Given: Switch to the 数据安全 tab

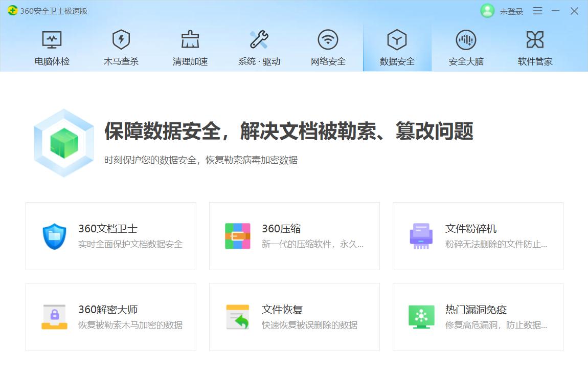Looking at the screenshot, I should tap(397, 47).
